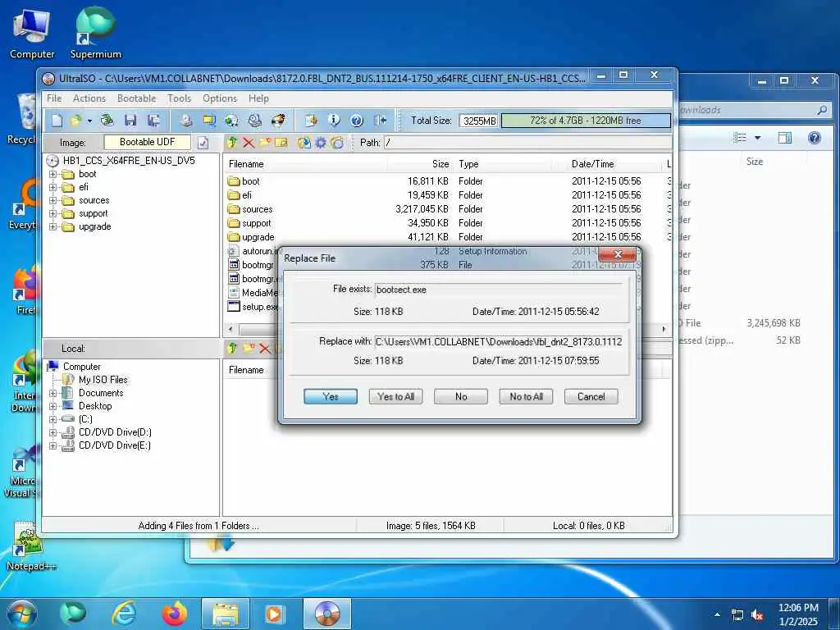Click the Firefox taskbar icon
Image resolution: width=840 pixels, height=630 pixels.
point(174,614)
